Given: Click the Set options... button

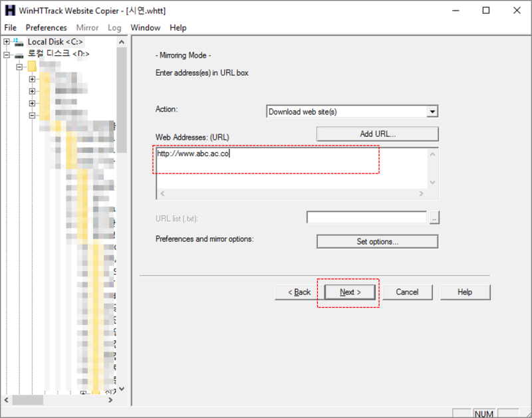Looking at the screenshot, I should pos(377,242).
